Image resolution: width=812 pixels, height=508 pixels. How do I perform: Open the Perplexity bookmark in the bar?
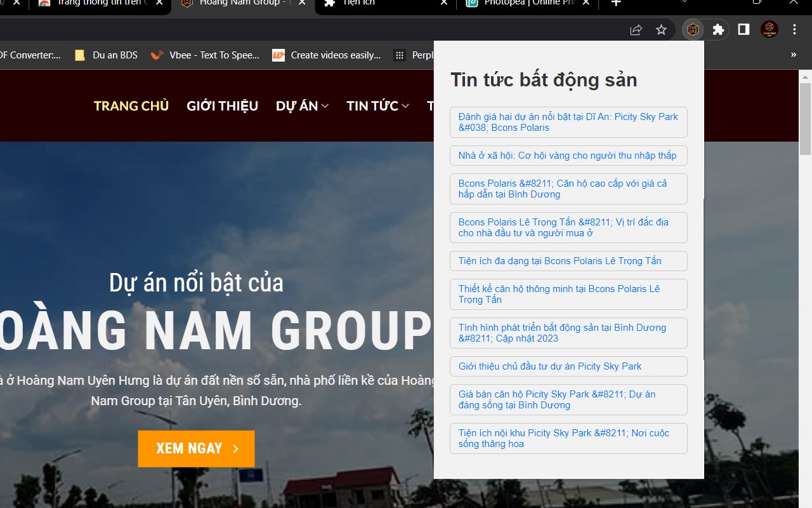(414, 55)
